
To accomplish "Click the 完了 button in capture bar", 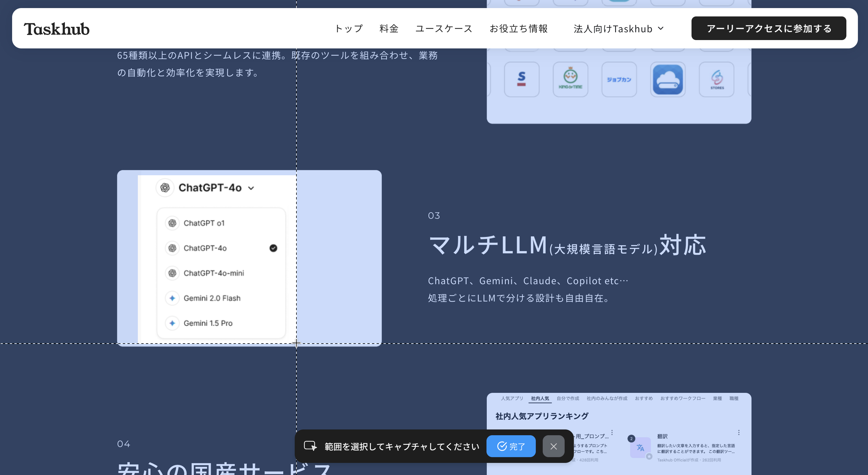I will [x=511, y=446].
